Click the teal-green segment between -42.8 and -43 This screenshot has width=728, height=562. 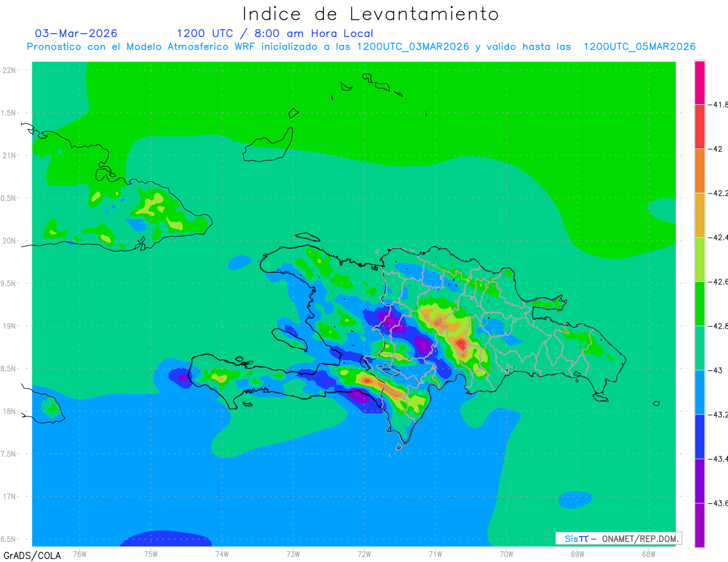pos(699,347)
